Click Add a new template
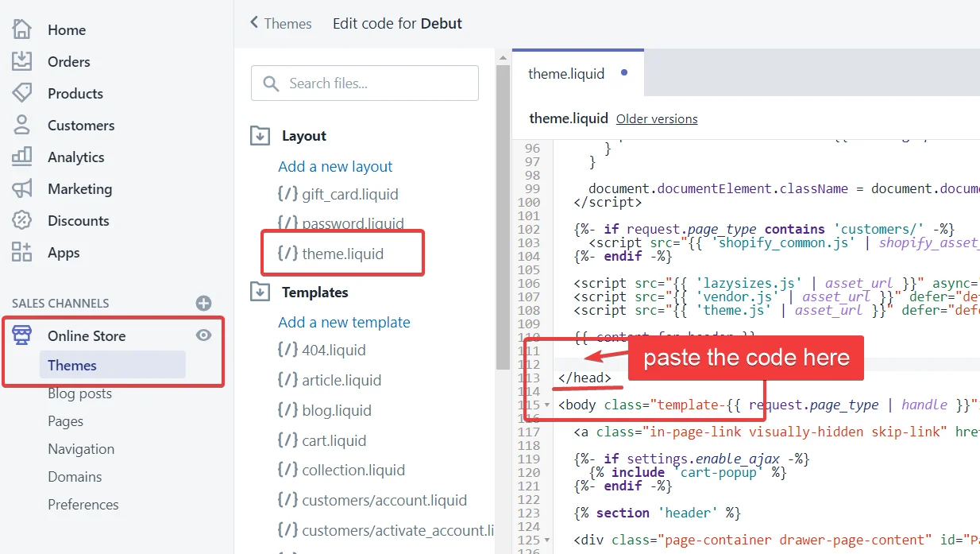 (x=344, y=322)
